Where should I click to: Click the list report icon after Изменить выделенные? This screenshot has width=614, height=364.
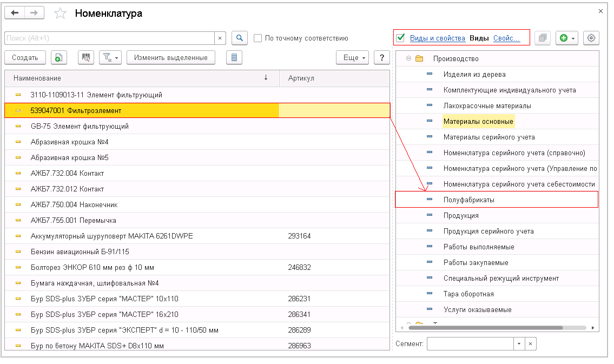[234, 58]
